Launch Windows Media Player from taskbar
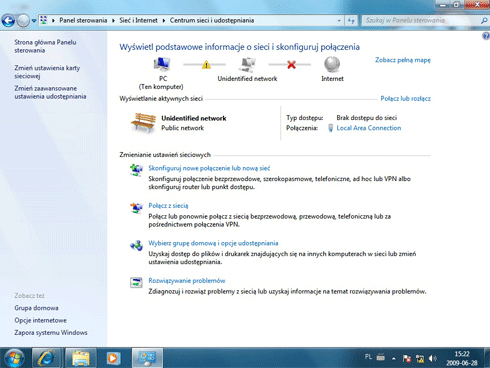 point(113,358)
